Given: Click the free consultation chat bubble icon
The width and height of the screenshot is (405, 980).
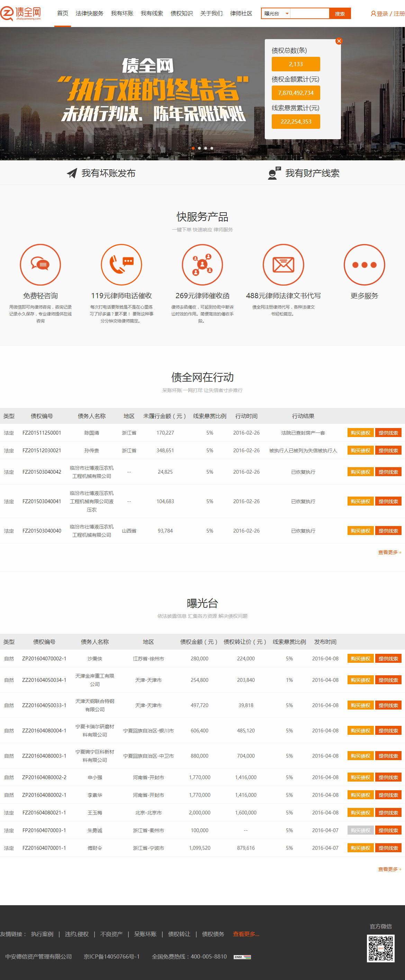Looking at the screenshot, I should (40, 265).
